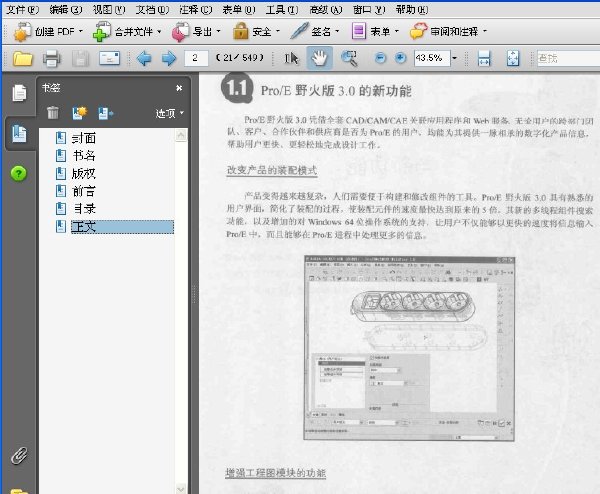Open the 帮助 menu
600x494 pixels.
(x=412, y=10)
